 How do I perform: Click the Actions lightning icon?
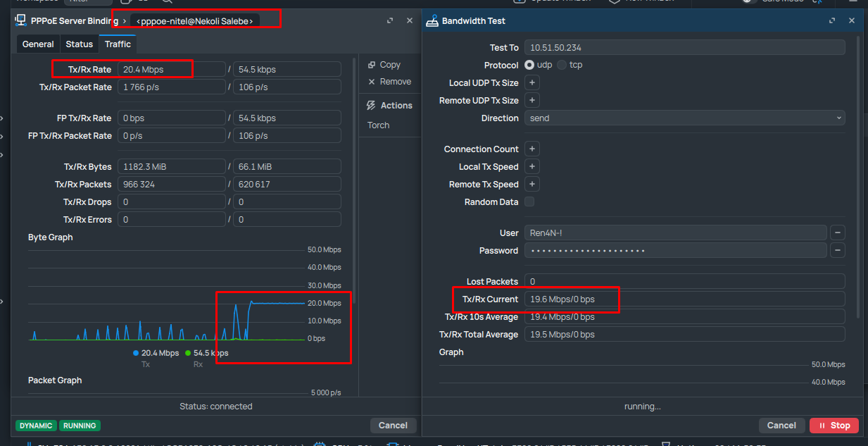coord(372,106)
